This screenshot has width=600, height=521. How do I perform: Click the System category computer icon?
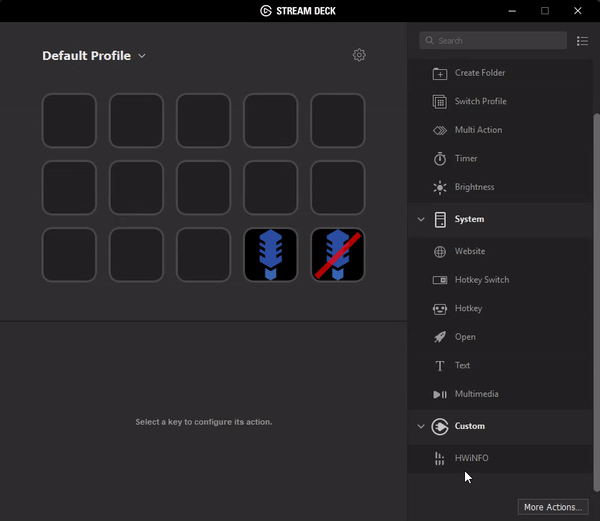tap(440, 220)
